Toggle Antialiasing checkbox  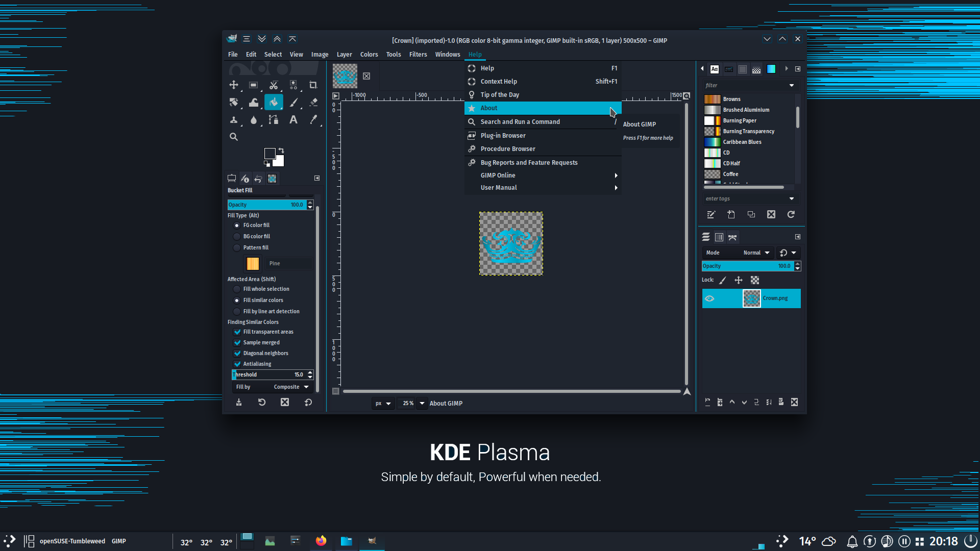pyautogui.click(x=237, y=364)
